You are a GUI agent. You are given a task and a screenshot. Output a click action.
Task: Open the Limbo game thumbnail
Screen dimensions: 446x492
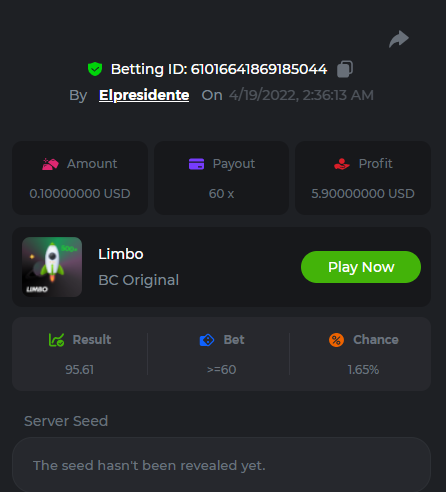(52, 267)
